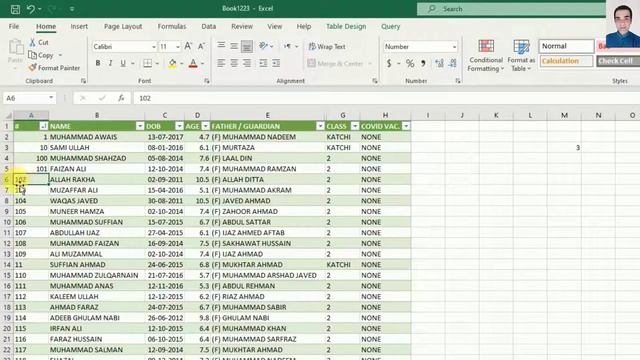
Task: Switch to the Page Layout tab
Action: tap(123, 26)
